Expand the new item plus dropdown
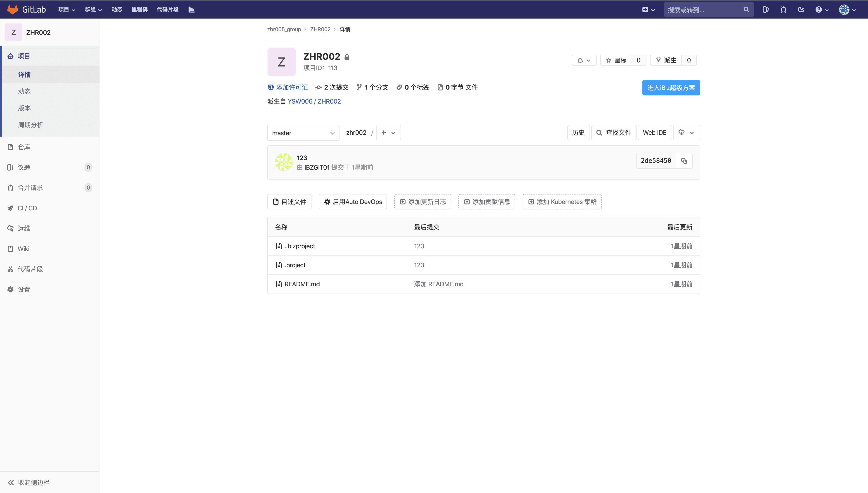Screen dimensions: 868x493 click(648, 9)
